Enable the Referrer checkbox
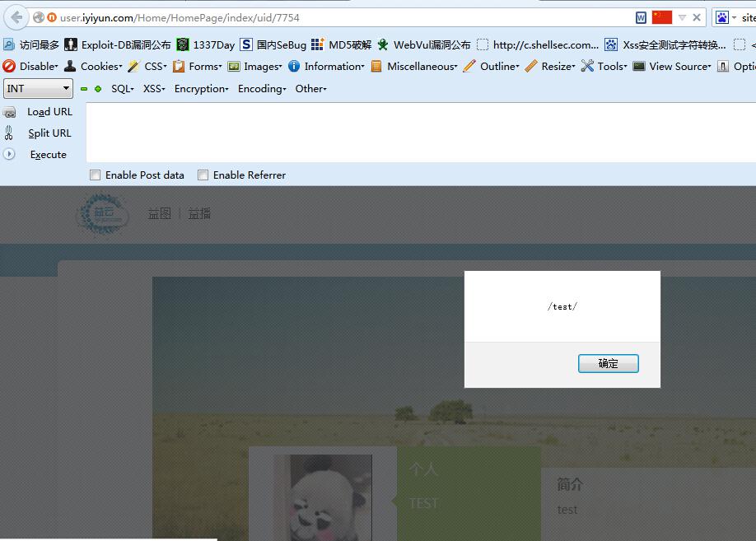 pos(203,175)
